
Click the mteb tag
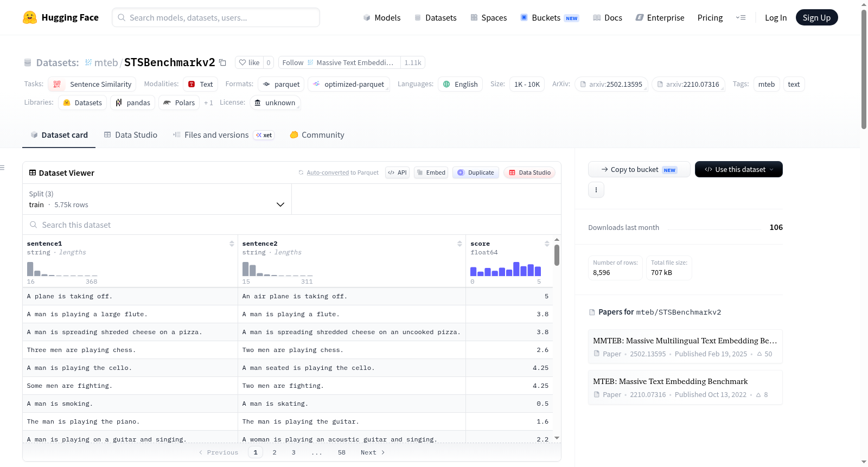767,84
